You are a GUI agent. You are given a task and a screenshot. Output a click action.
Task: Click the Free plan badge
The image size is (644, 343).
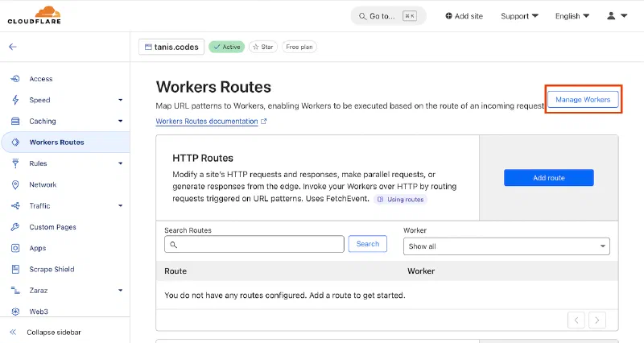pos(299,47)
